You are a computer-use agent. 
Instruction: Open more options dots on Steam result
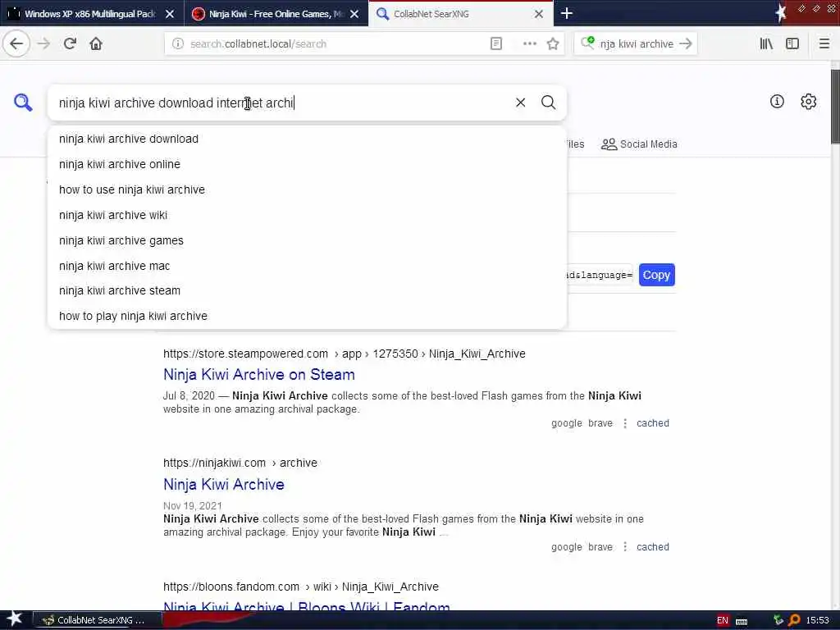click(x=624, y=423)
